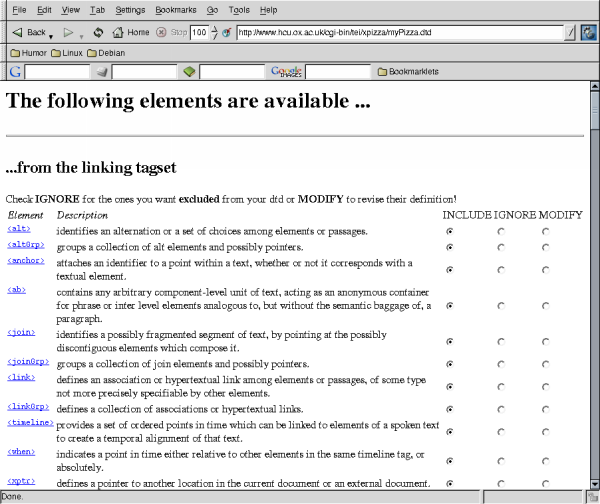
Task: Follow the <timeline> element link
Action: point(30,422)
